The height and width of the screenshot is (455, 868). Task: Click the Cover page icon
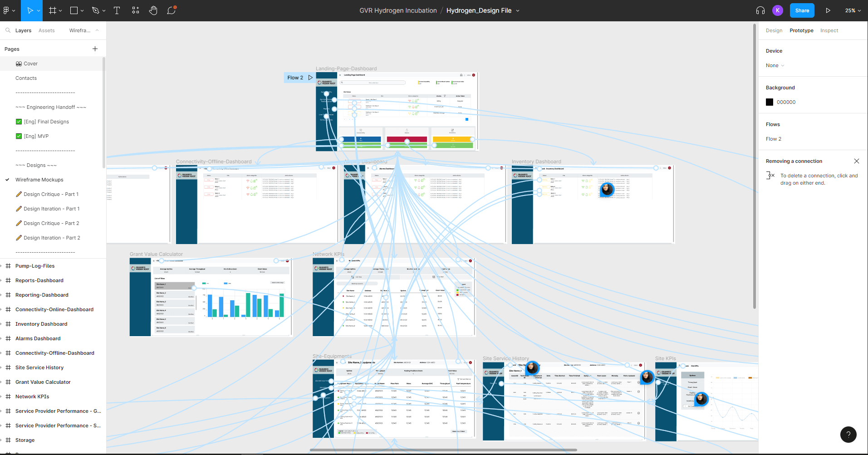pos(19,64)
